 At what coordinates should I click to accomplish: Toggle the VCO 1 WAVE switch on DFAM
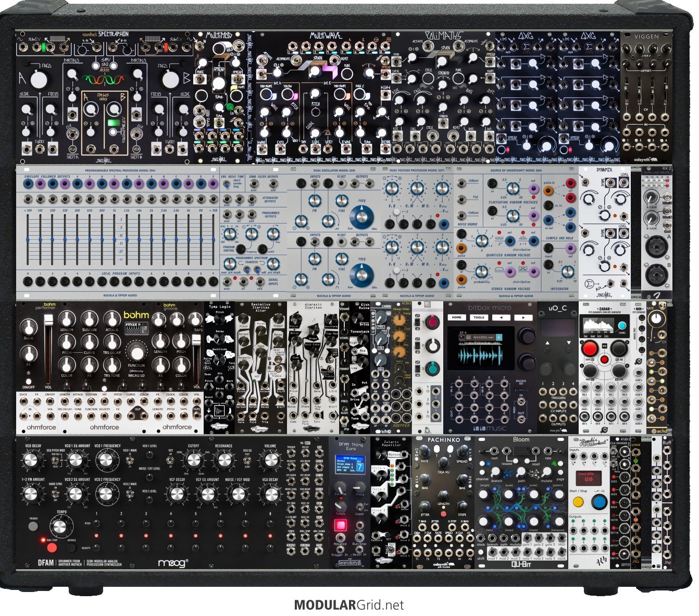130,461
